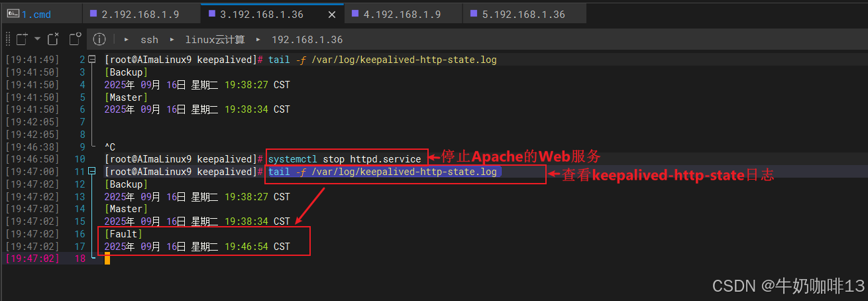Collapse the fold marker at line 11
This screenshot has height=301, width=868.
92,172
